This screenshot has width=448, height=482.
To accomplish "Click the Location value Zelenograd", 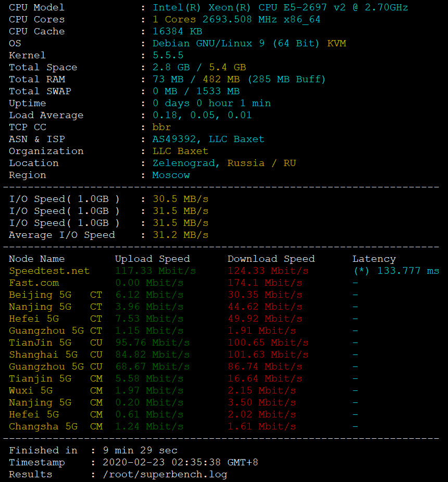I will 183,163.
